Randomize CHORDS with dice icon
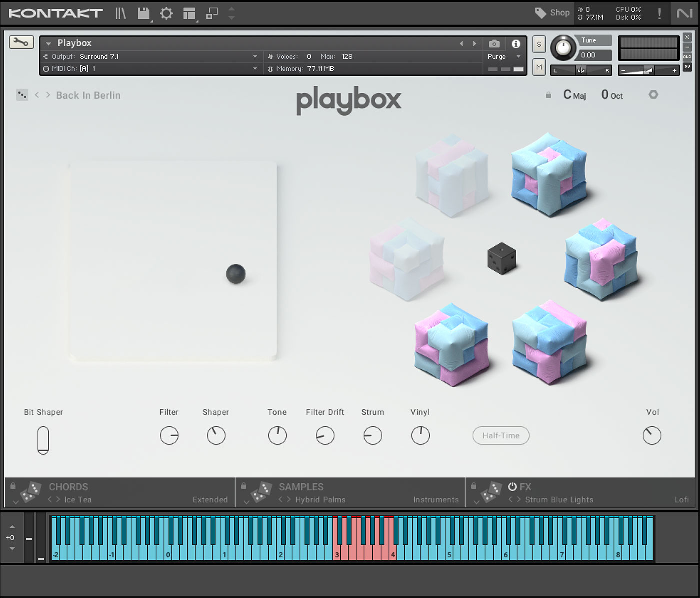This screenshot has height=598, width=700. 31,492
